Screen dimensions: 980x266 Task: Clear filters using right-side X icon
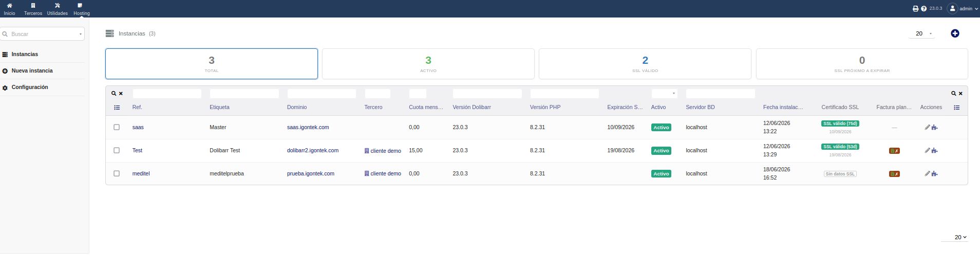coord(960,94)
